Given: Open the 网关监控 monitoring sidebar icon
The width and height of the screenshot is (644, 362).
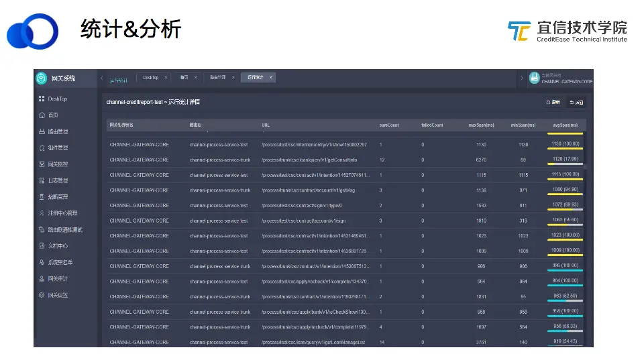Looking at the screenshot, I should coord(42,164).
